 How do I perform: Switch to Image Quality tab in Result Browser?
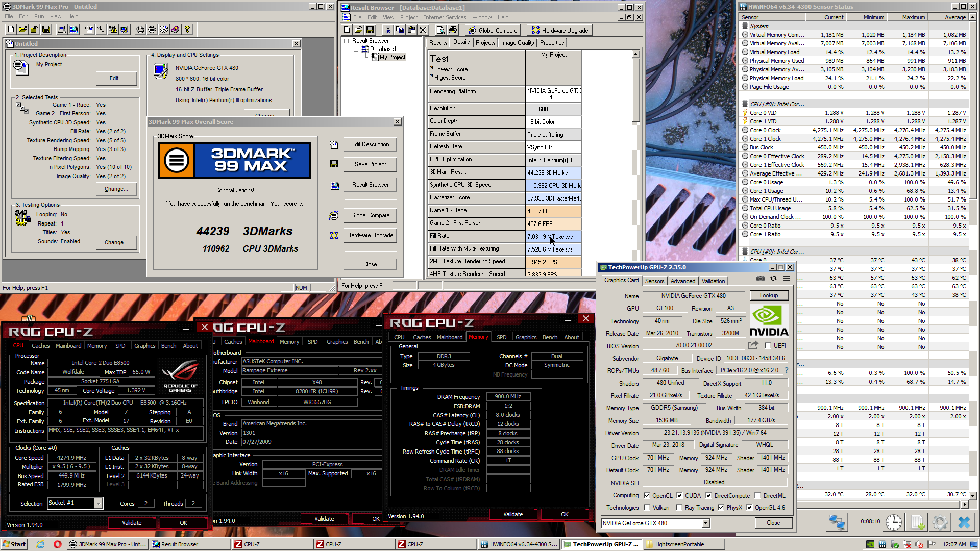click(x=517, y=43)
